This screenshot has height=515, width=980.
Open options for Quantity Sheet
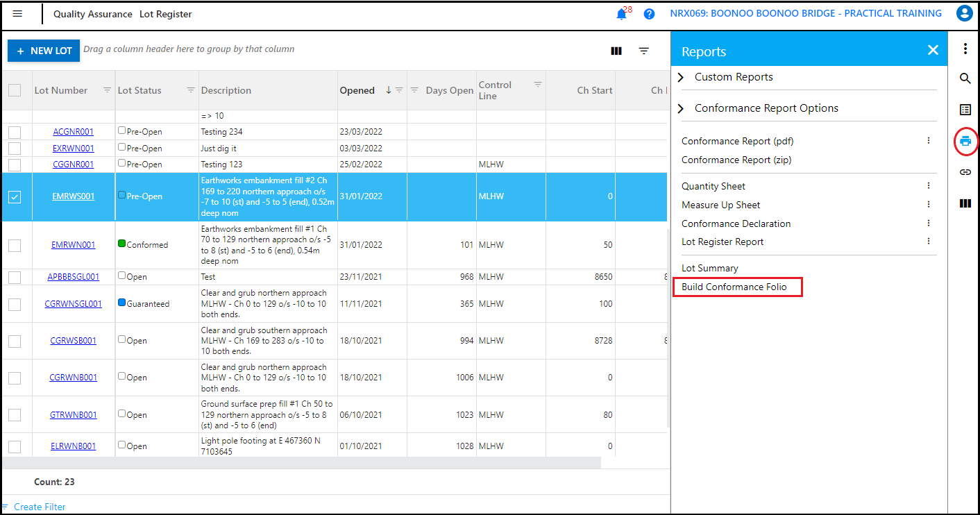(929, 186)
